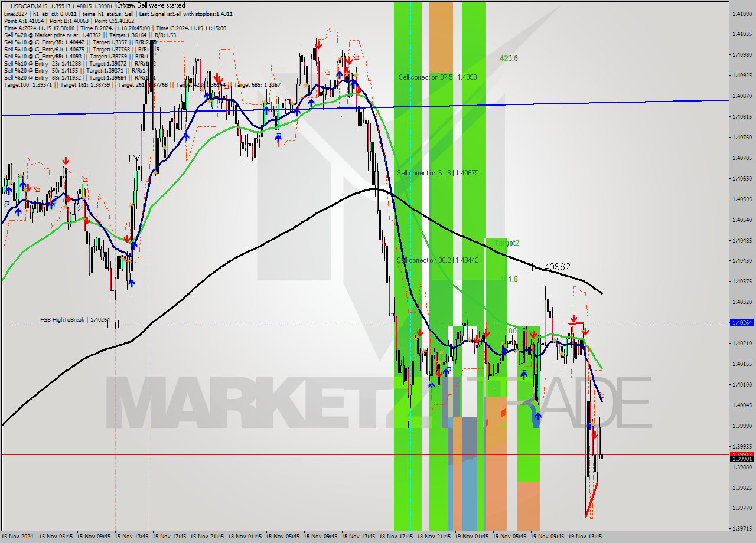Click the '19 Nov 13:45' time axis label

[x=585, y=537]
